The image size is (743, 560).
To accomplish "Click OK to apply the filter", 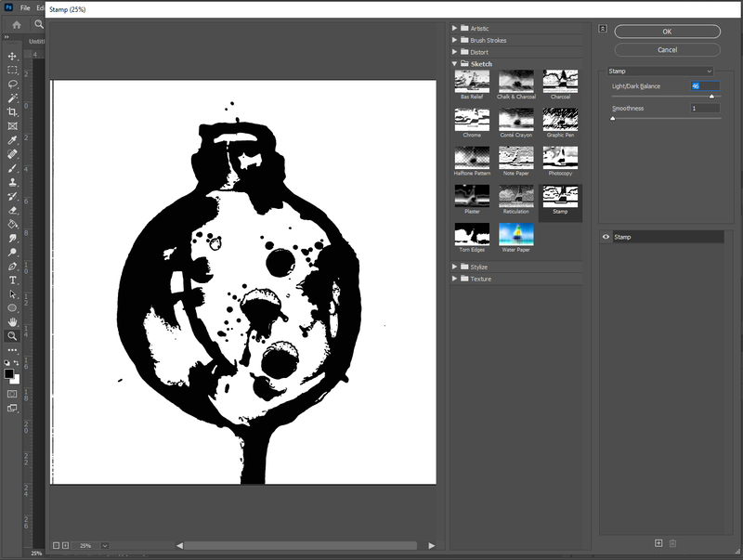I will point(667,31).
